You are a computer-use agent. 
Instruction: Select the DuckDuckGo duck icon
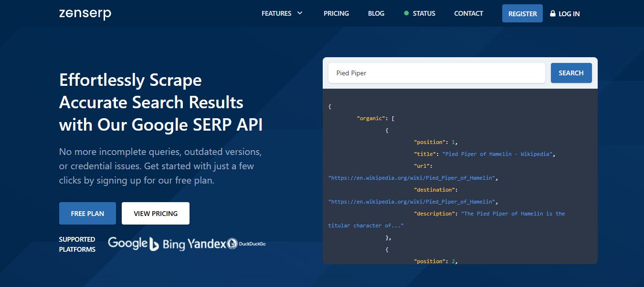[232, 244]
